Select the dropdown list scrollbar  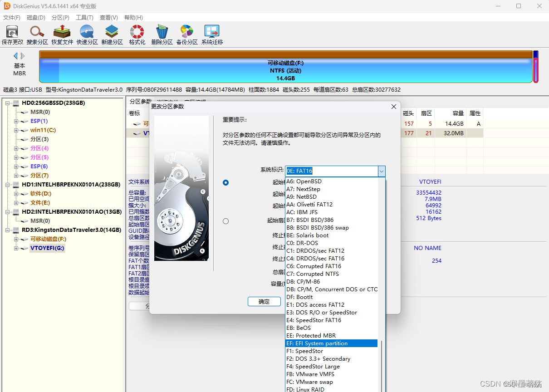382,367
